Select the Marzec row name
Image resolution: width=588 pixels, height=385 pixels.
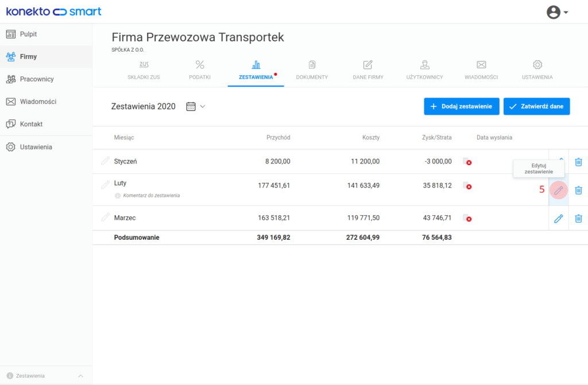click(x=125, y=218)
